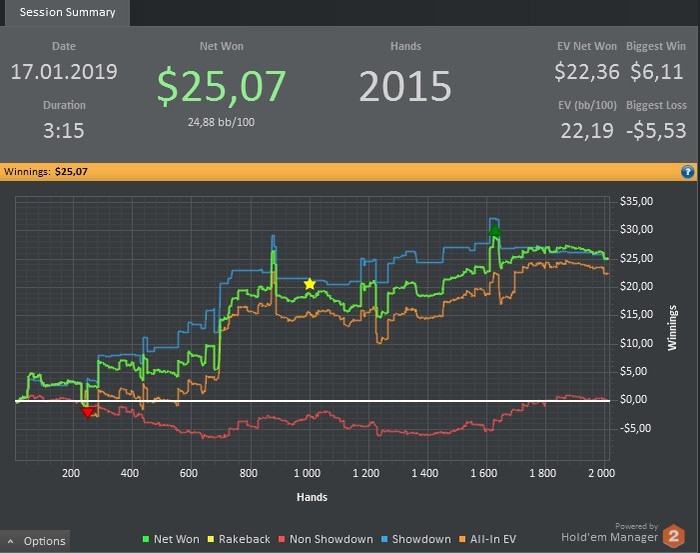This screenshot has height=553, width=700.
Task: Click the Hands x-axis title
Action: [312, 497]
